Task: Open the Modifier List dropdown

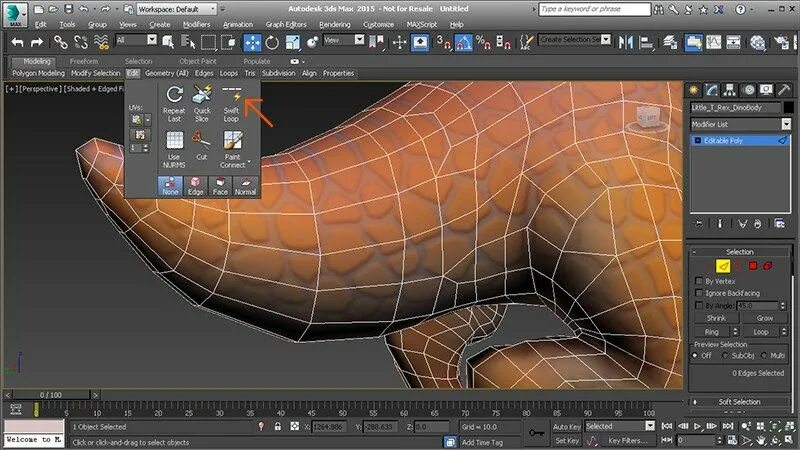Action: 740,124
